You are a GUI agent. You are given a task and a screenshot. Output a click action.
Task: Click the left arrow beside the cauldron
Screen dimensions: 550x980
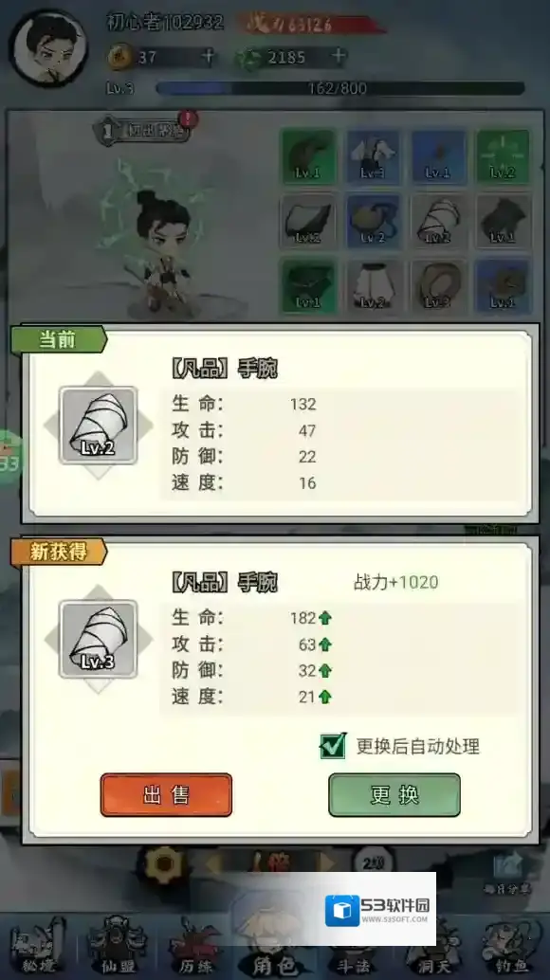coord(213,863)
